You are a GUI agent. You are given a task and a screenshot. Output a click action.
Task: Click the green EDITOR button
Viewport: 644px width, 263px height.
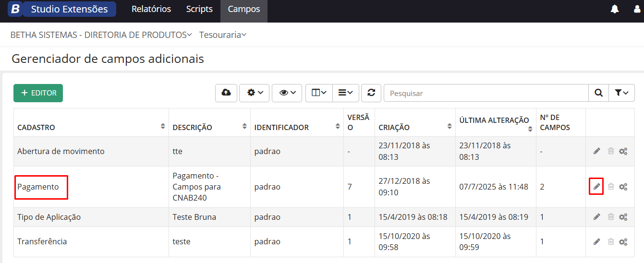pos(38,93)
